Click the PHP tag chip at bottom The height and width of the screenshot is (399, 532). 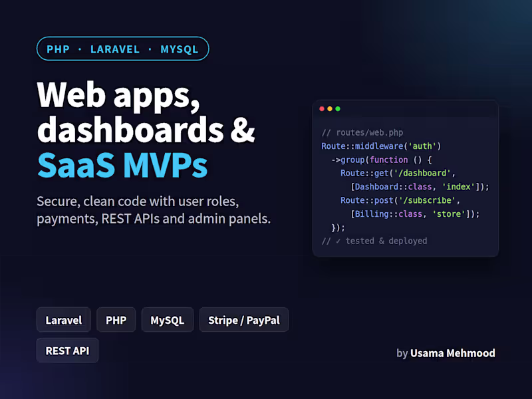[x=116, y=320]
